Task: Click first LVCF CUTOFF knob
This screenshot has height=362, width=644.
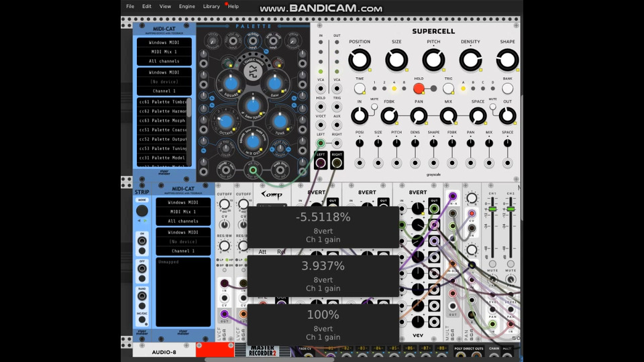Action: tap(224, 204)
